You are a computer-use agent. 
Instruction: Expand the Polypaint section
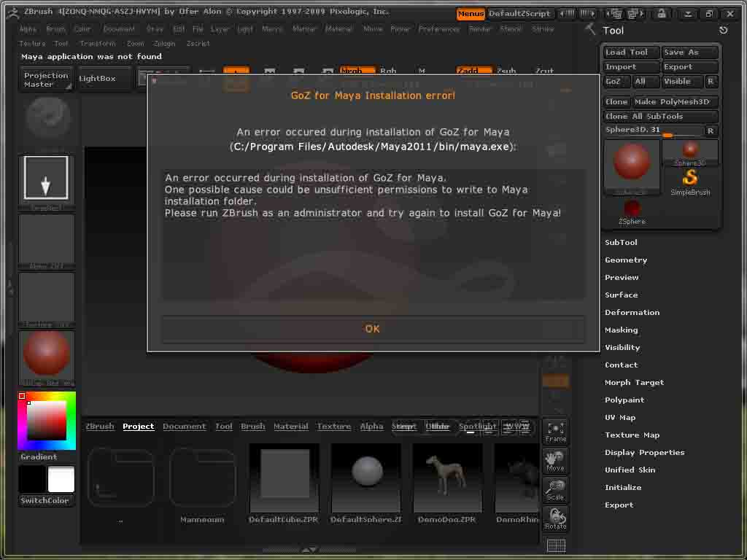coord(624,400)
